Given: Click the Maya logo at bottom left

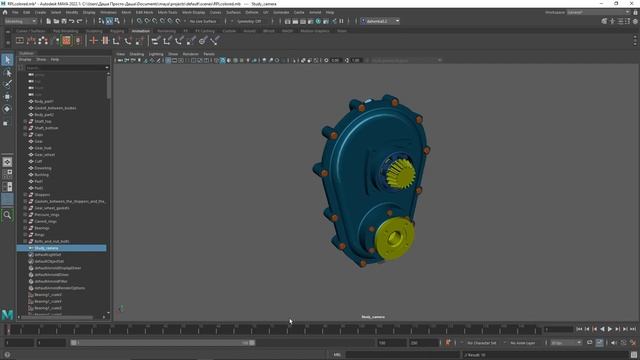Looking at the screenshot, I should pos(7,314).
